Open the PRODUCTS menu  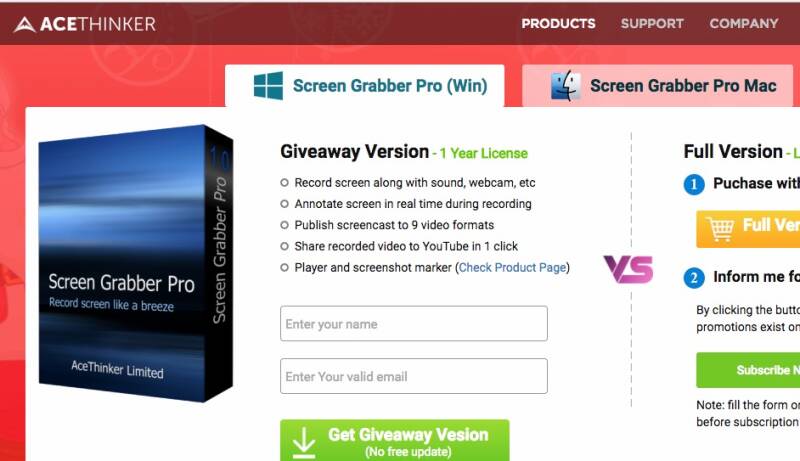558,23
